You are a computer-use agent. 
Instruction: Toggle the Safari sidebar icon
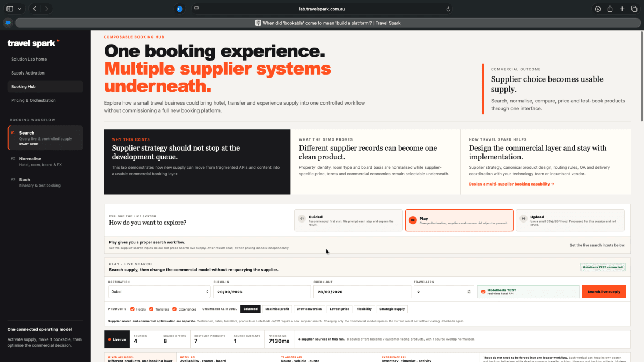pyautogui.click(x=10, y=9)
